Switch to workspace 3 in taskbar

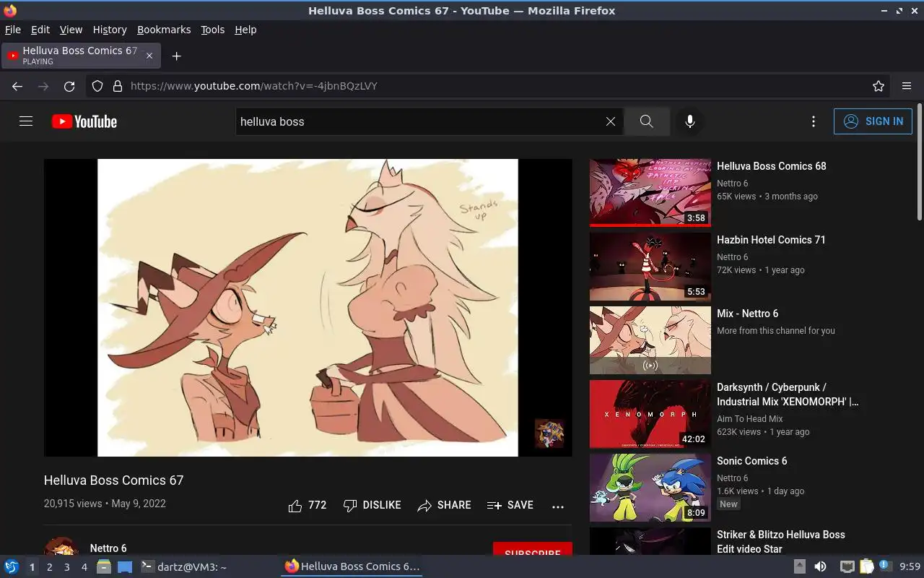click(66, 567)
